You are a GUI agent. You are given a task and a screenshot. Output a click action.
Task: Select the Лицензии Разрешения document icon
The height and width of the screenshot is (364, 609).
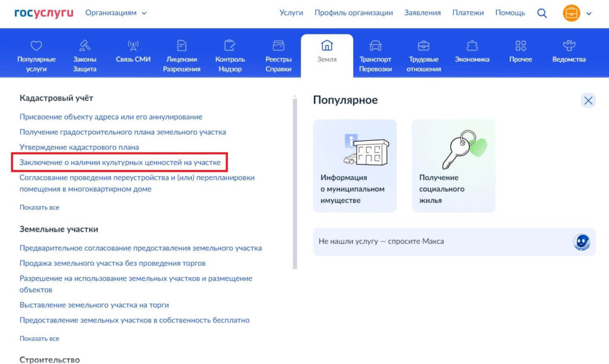point(181,45)
